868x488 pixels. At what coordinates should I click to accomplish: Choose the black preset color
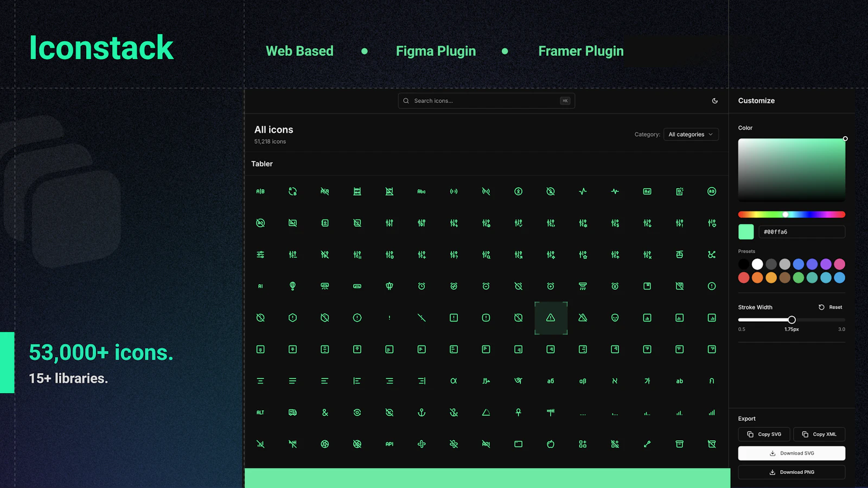[744, 264]
